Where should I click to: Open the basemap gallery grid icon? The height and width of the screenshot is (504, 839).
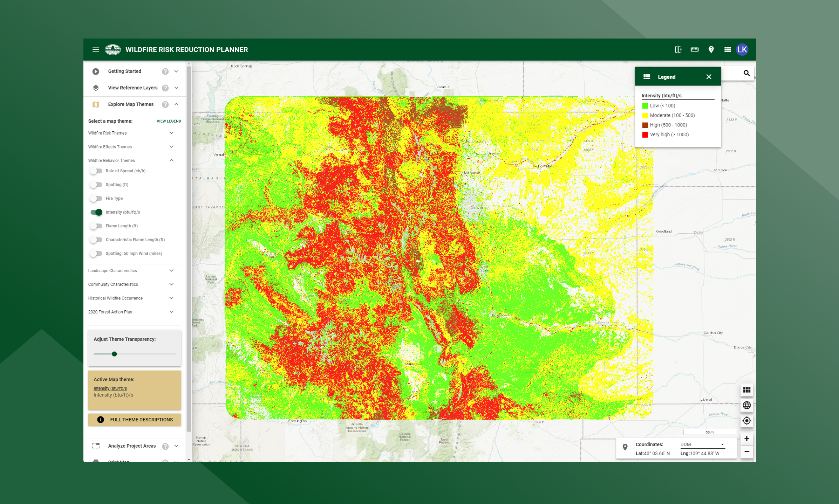tap(746, 390)
